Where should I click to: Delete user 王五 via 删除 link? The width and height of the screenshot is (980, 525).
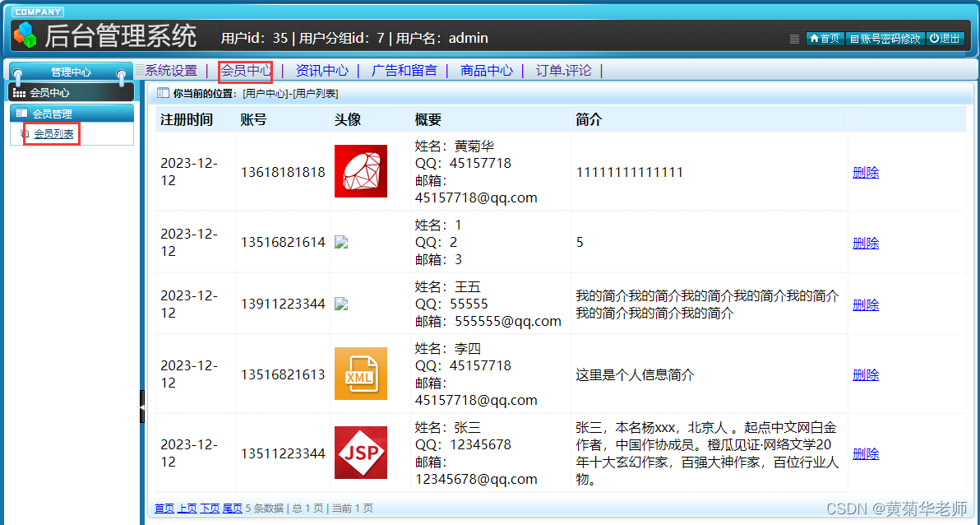[x=866, y=304]
